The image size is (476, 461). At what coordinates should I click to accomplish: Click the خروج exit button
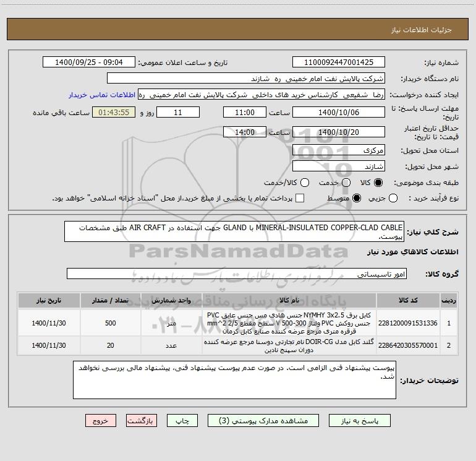coord(101,421)
